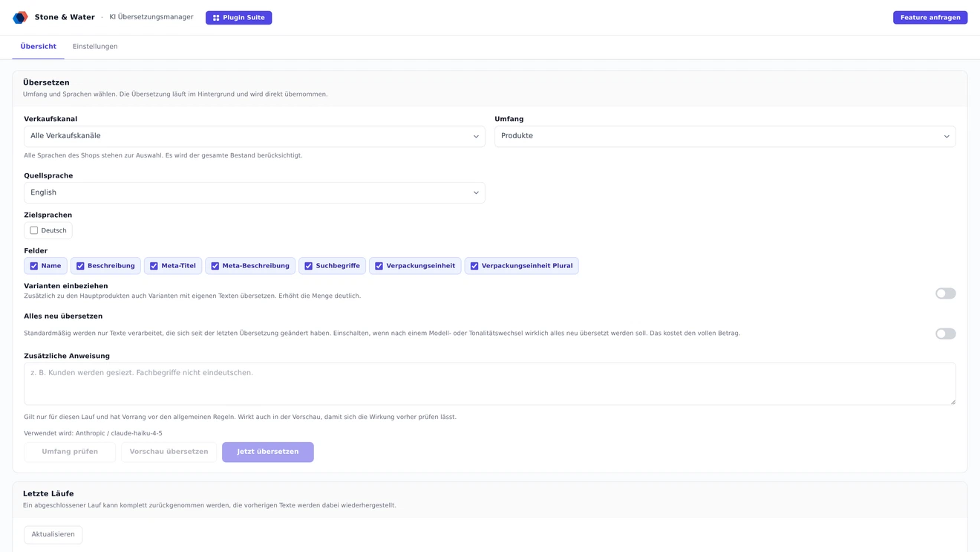Turn on Alles neu übersetzen switch
Viewport: 980px width, 552px height.
945,334
